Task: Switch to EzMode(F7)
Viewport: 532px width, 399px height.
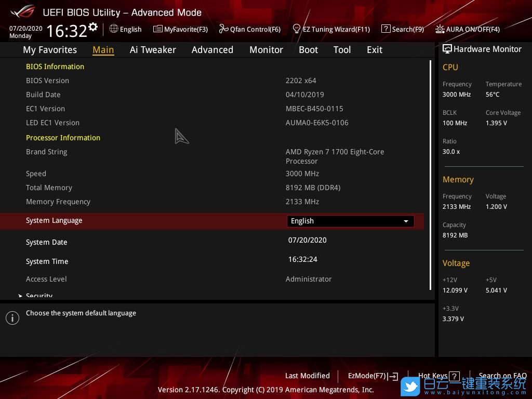Action: tap(373, 376)
